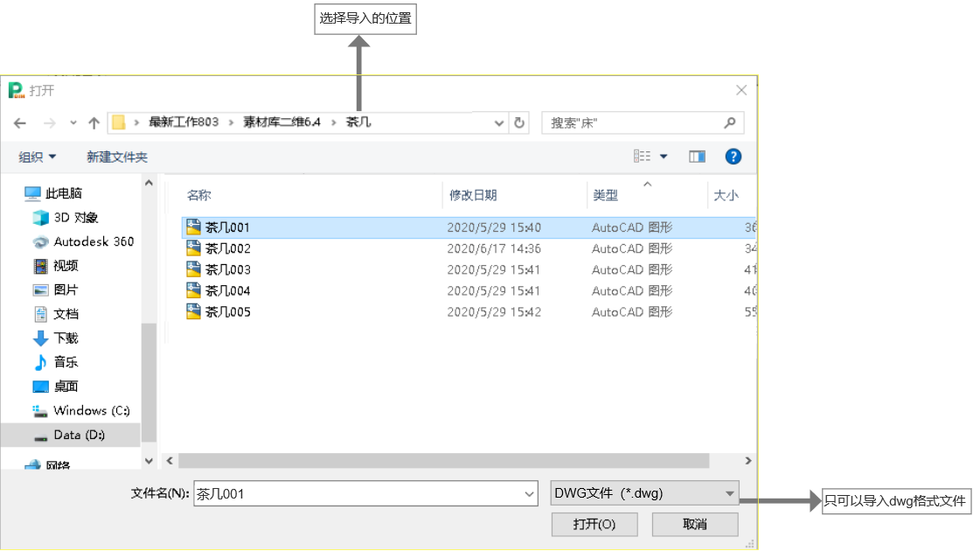Open 音乐 folder in navigation pane
Viewport: 980px width, 551px height.
click(56, 362)
